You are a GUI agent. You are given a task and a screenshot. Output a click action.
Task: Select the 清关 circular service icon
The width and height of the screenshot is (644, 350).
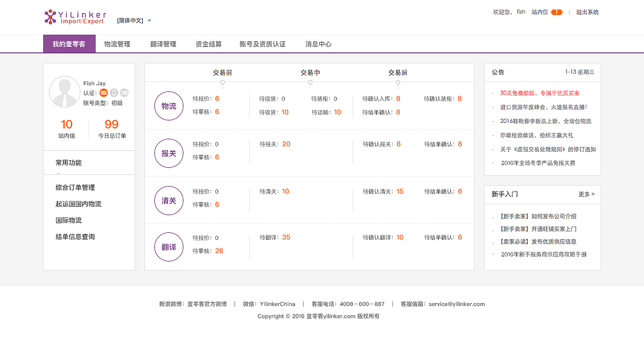coord(169,201)
